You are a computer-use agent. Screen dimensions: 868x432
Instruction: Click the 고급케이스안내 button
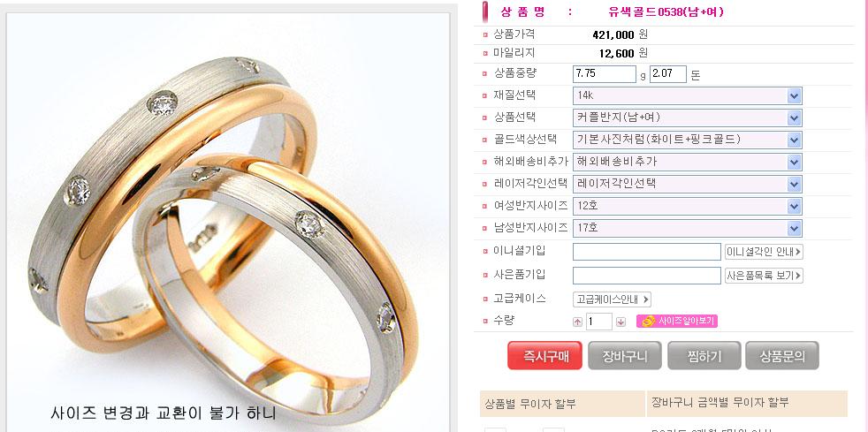(612, 299)
